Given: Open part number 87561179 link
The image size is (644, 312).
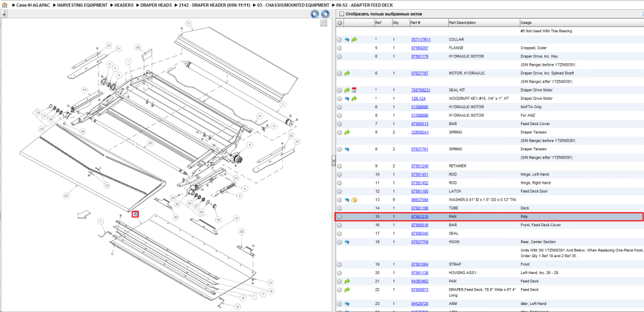Looking at the screenshot, I should pyautogui.click(x=420, y=56).
